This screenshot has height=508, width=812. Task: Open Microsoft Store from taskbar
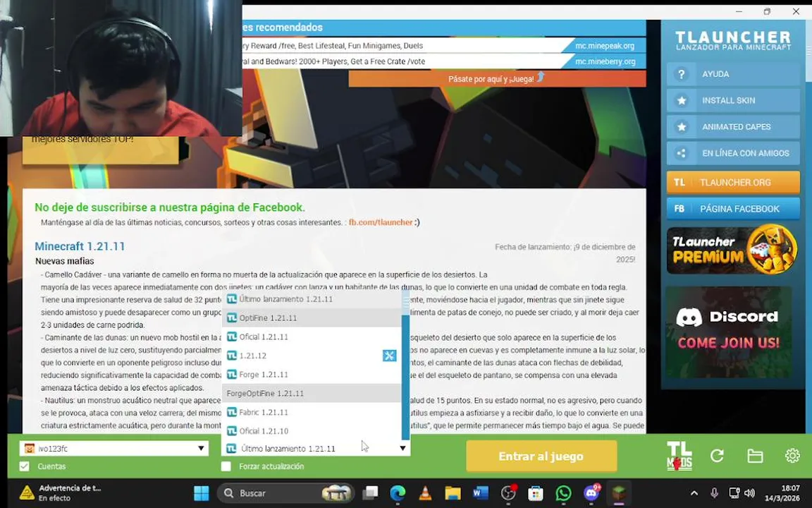click(536, 493)
